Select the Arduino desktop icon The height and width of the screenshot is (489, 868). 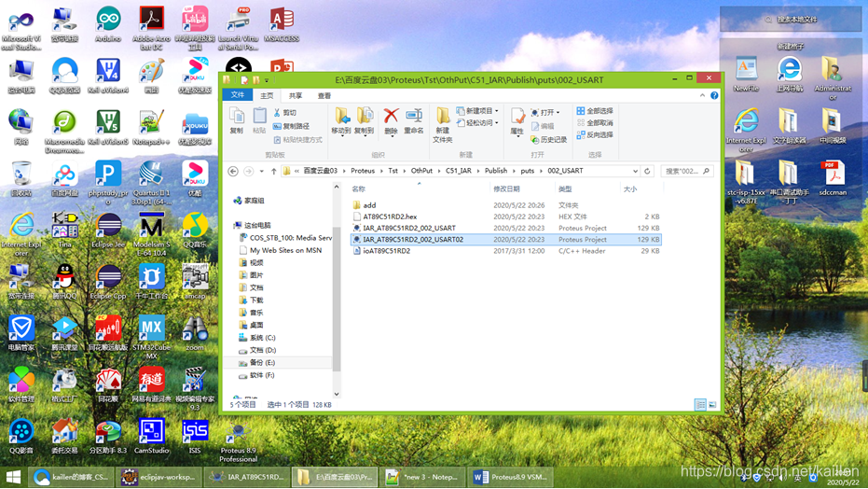(108, 25)
